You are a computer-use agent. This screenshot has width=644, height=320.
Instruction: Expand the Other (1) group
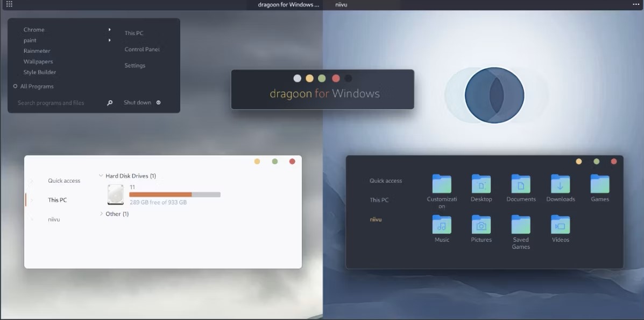click(x=101, y=214)
